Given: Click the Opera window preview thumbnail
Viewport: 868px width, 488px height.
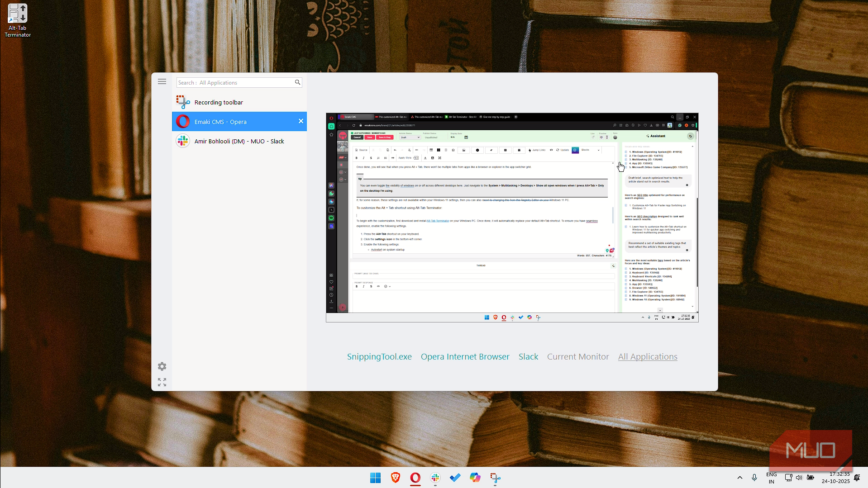Looking at the screenshot, I should [x=512, y=218].
